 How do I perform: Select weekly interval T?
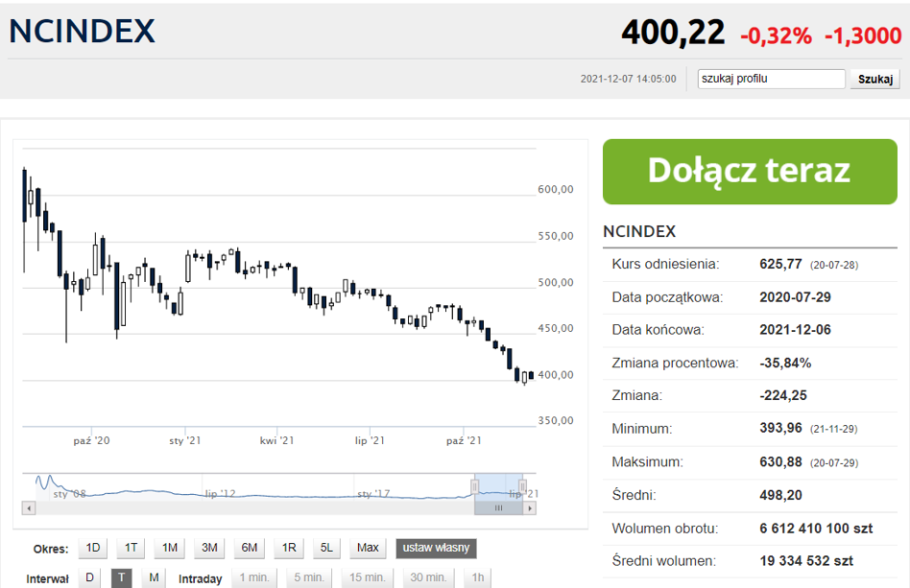click(x=121, y=578)
